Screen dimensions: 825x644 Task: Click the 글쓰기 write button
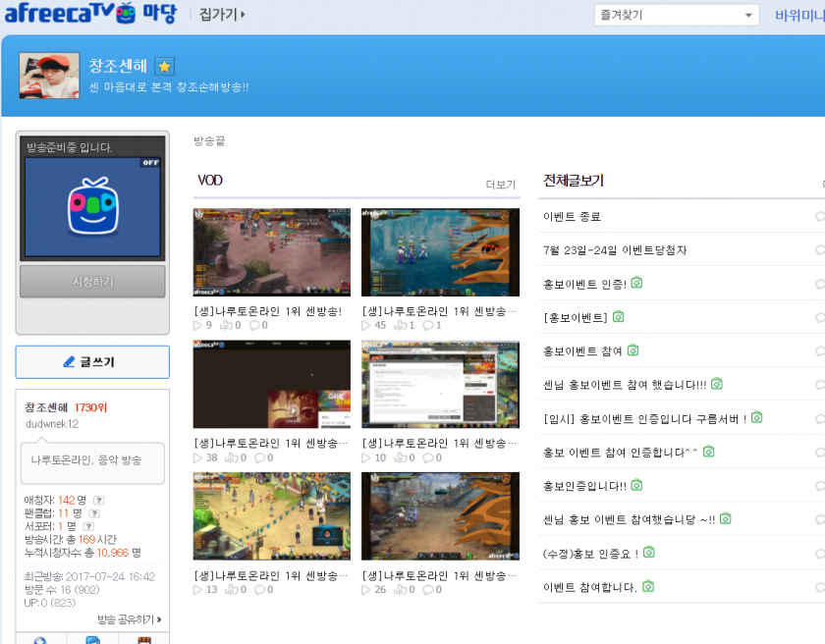(x=92, y=361)
